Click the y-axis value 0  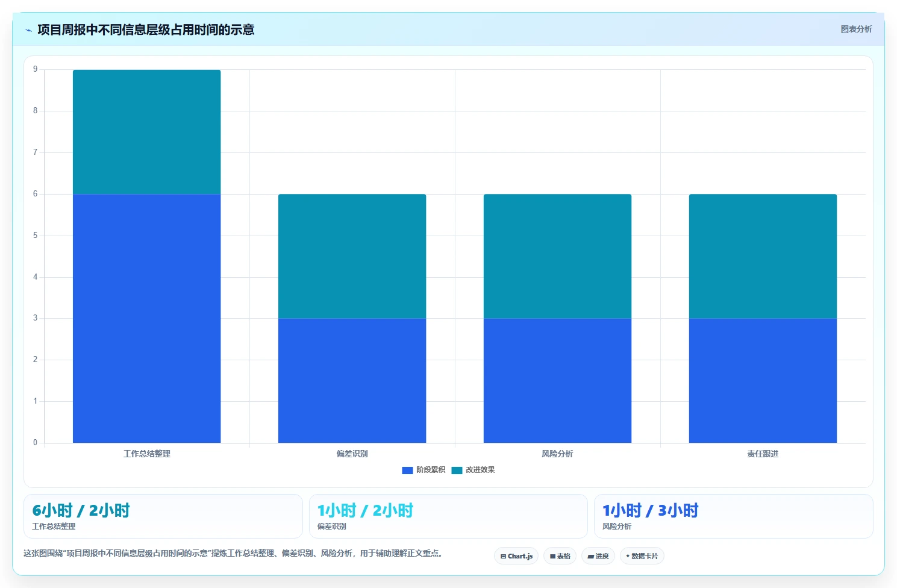coord(35,443)
